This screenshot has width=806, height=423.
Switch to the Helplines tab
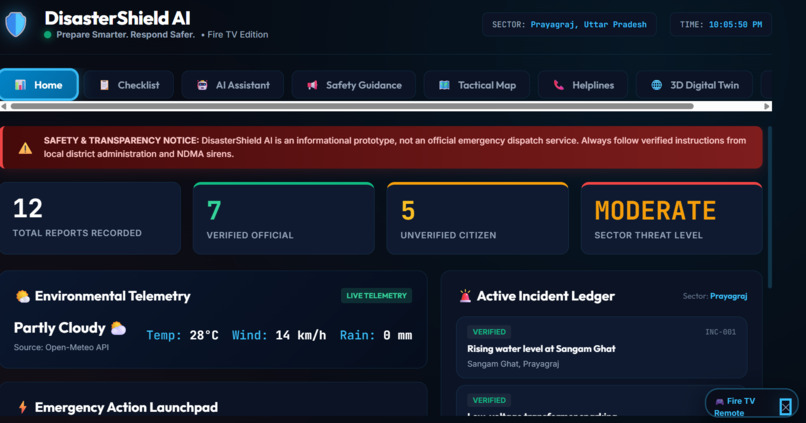[583, 85]
